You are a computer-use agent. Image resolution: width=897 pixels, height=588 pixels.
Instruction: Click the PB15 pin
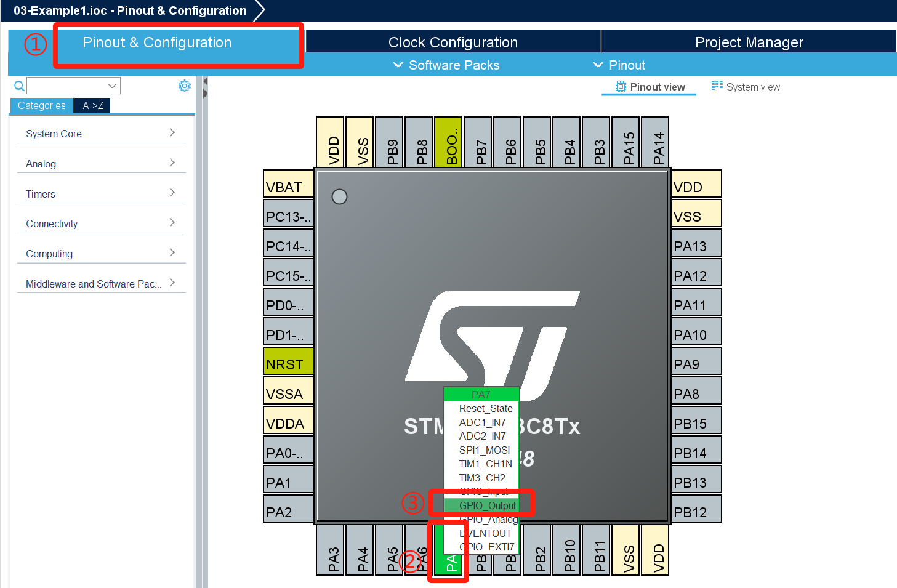point(696,421)
